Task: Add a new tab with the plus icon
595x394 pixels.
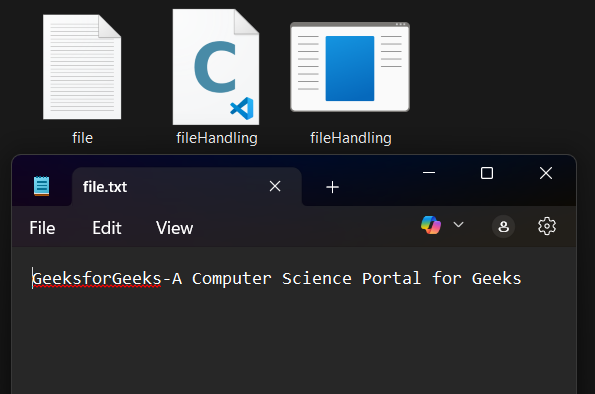Action: (332, 187)
